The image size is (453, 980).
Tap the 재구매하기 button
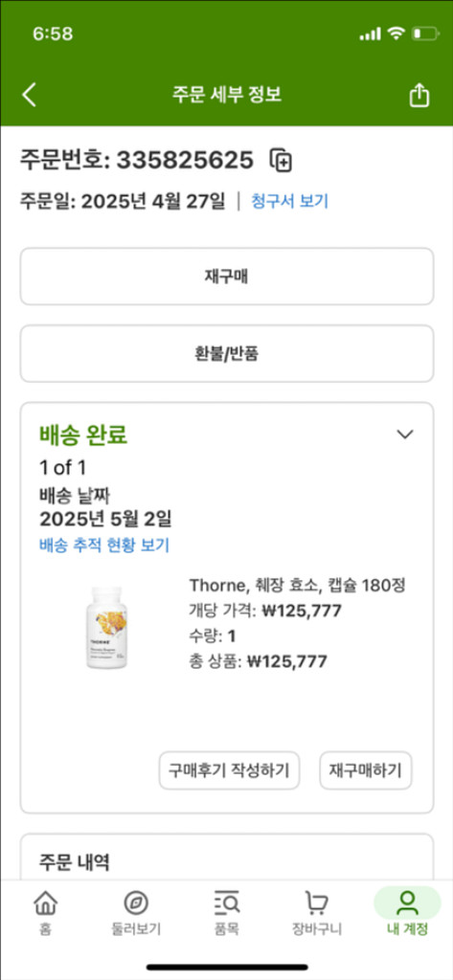click(366, 770)
